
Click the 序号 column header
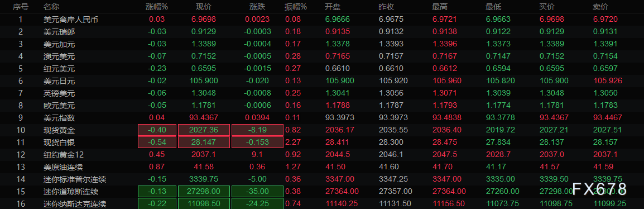(21, 7)
